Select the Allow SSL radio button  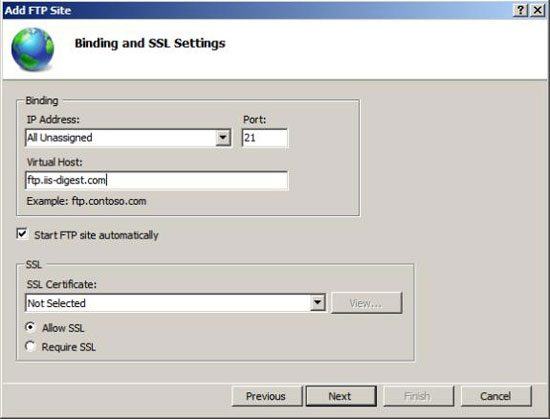coord(31,327)
